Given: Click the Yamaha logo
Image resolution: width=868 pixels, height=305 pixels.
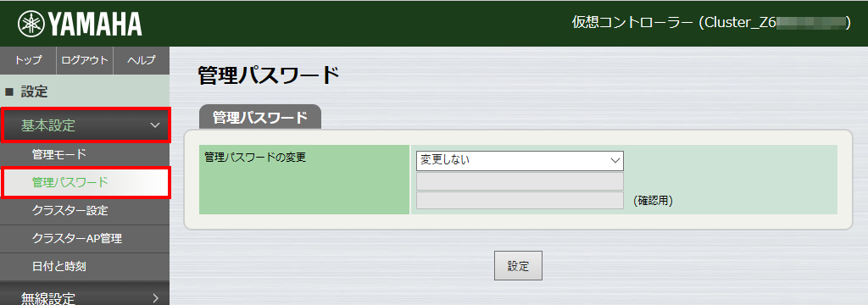Looking at the screenshot, I should (x=80, y=24).
